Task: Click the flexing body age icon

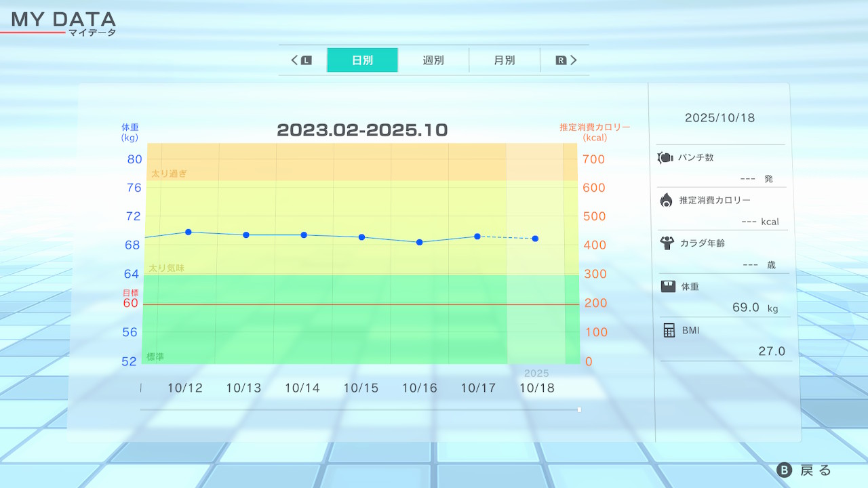Action: [667, 243]
